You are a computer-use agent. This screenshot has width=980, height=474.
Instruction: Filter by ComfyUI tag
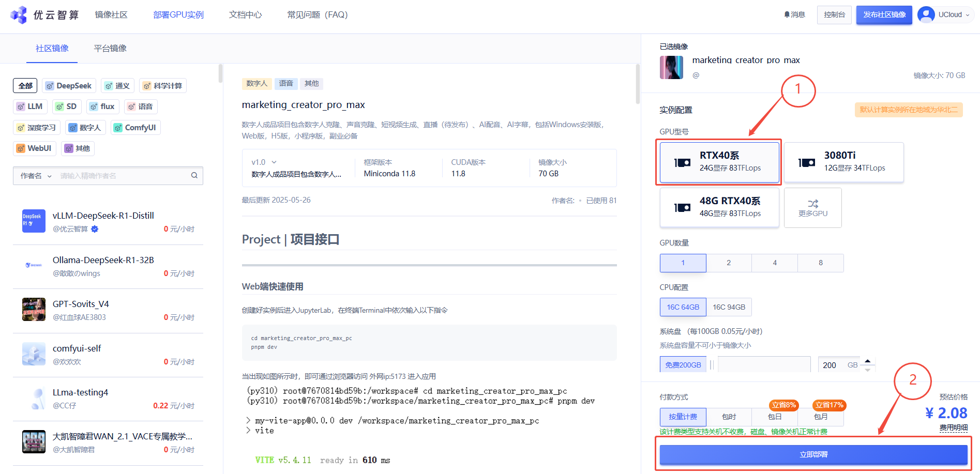135,128
